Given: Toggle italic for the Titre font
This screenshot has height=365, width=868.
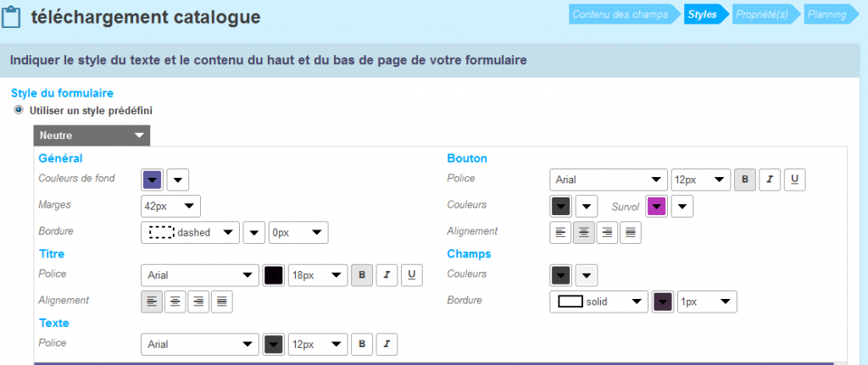Looking at the screenshot, I should (387, 275).
